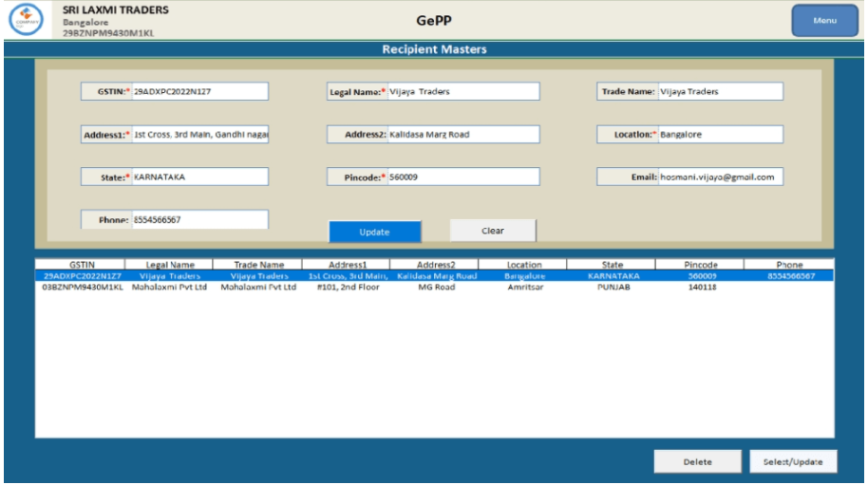The image size is (868, 485).
Task: Click the 'MG Road' cell
Action: [x=437, y=287]
